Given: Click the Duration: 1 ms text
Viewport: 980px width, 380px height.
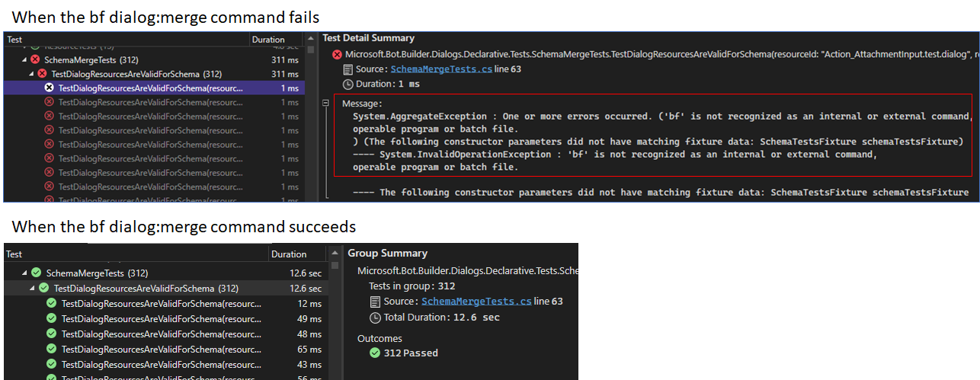Looking at the screenshot, I should pos(388,84).
